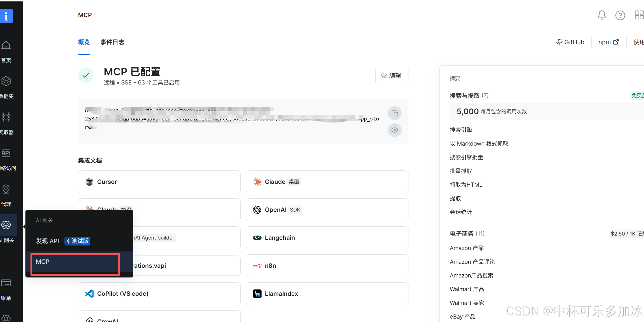Click the 编辑 button
644x322 pixels.
(x=392, y=75)
